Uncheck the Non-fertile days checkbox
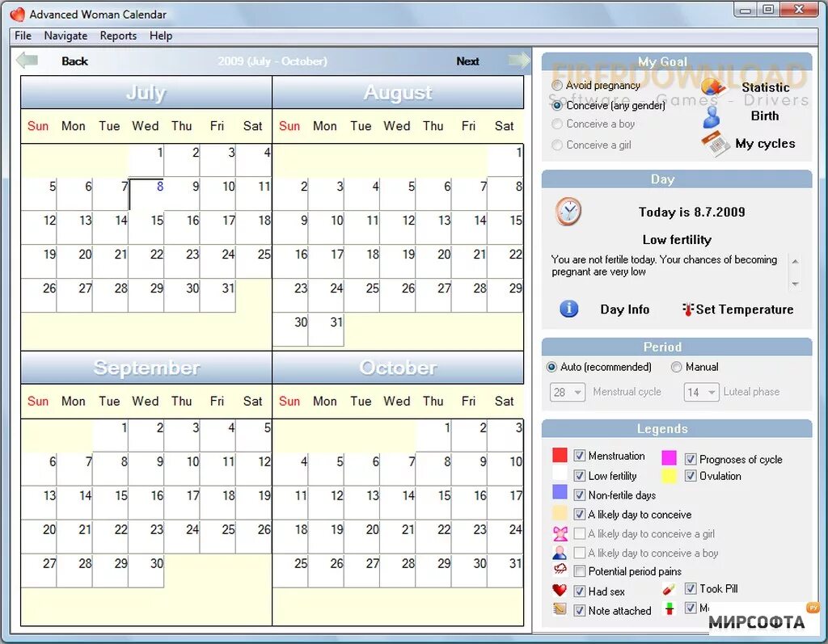The image size is (828, 644). pos(579,495)
